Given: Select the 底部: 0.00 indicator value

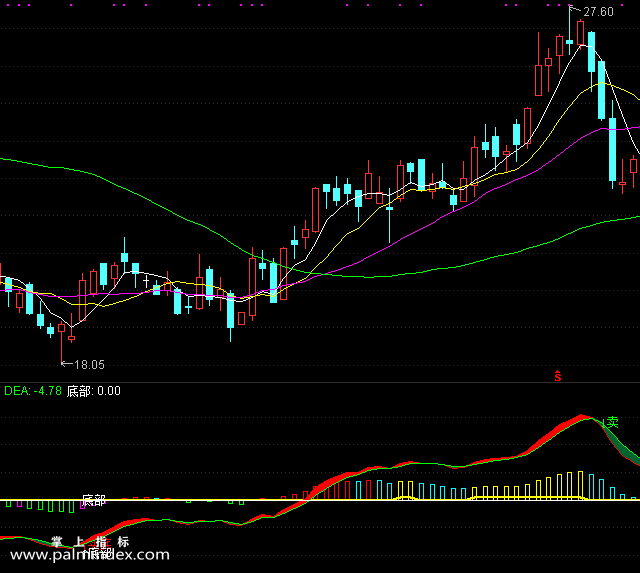Looking at the screenshot, I should pos(93,391).
